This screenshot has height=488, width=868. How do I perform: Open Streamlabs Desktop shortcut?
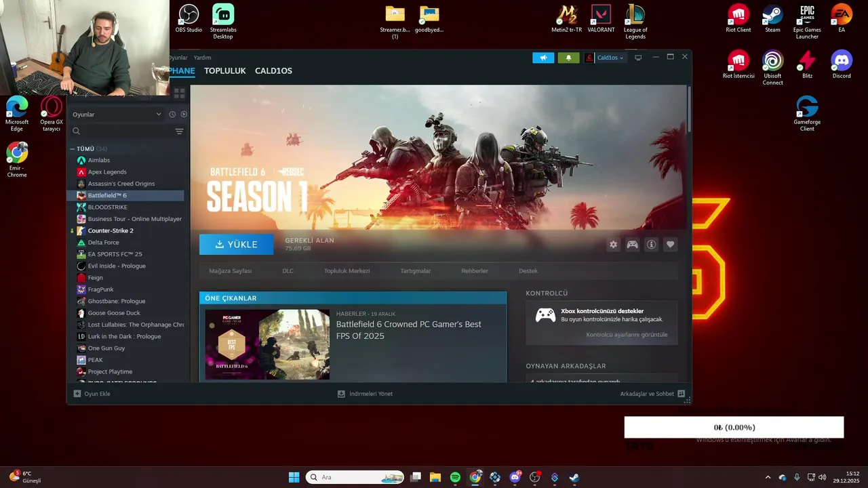[223, 22]
